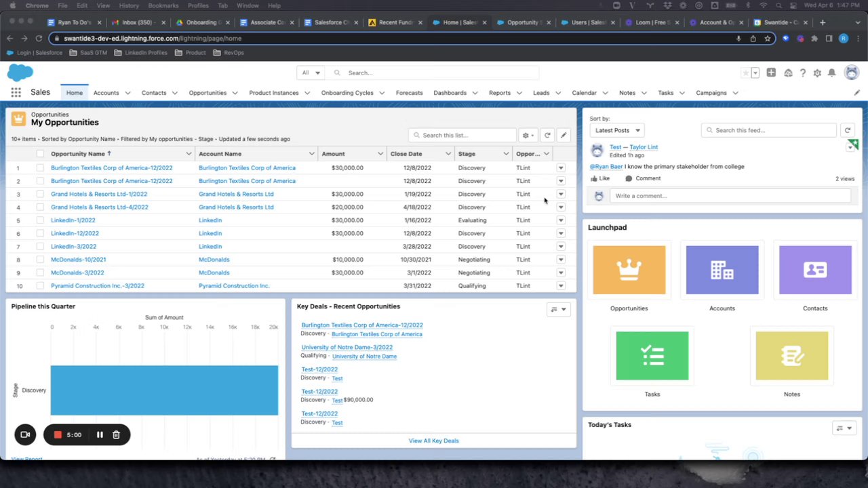Image resolution: width=868 pixels, height=488 pixels.
Task: Open Today's Tasks filter dropdown
Action: (x=844, y=428)
